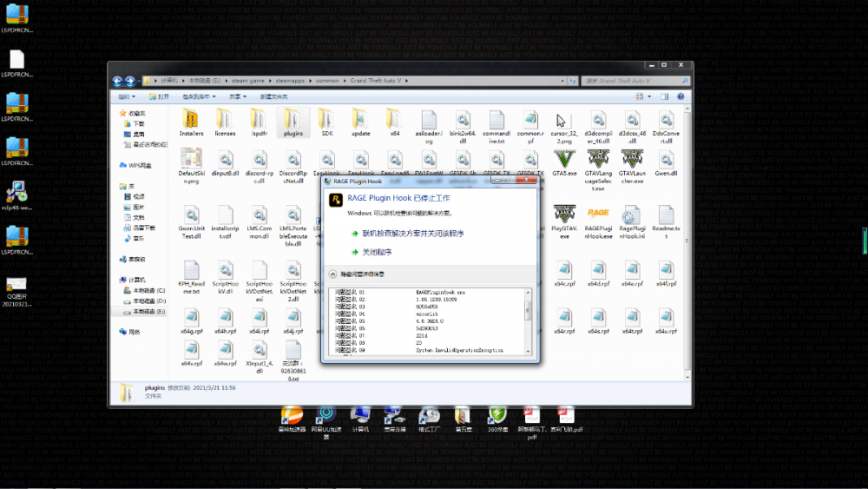Open the licenses folder
This screenshot has height=489, width=868.
coord(225,123)
